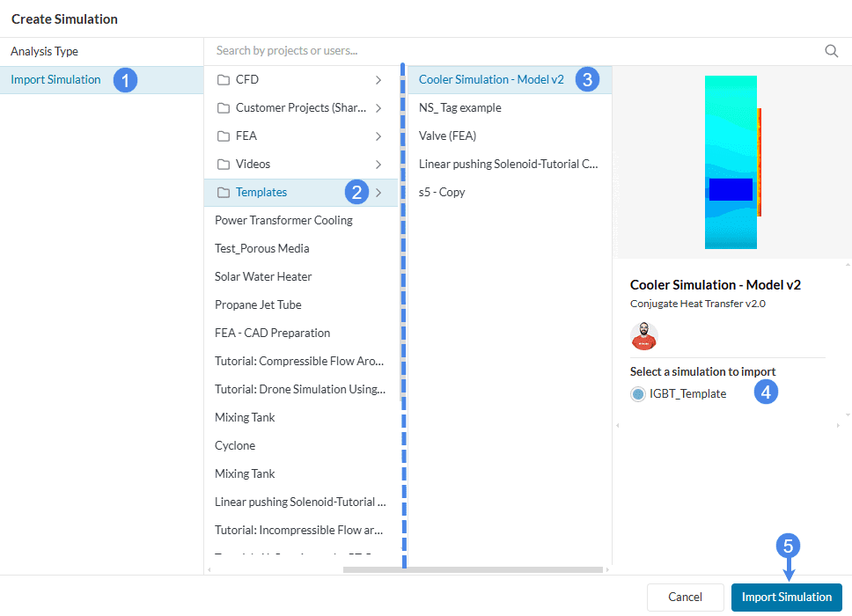Click the horizontal scrollbar under project list
852x616 pixels.
click(x=471, y=569)
